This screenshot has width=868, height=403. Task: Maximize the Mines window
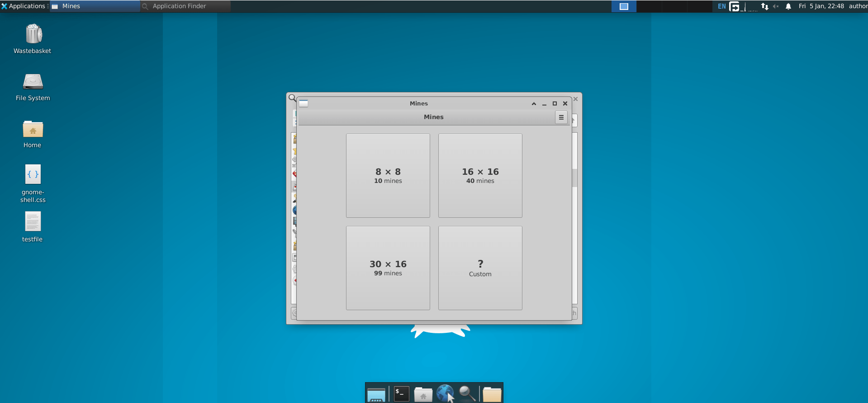[x=555, y=104]
